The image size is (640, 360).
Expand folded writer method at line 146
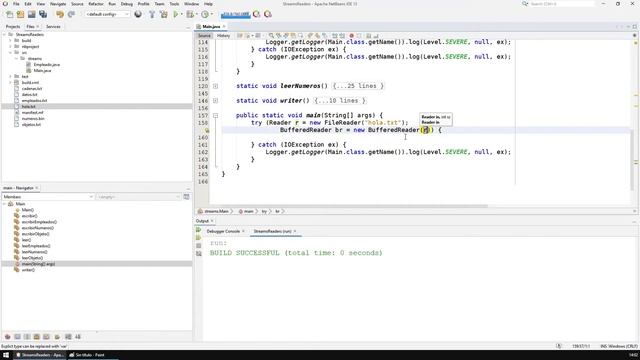216,101
